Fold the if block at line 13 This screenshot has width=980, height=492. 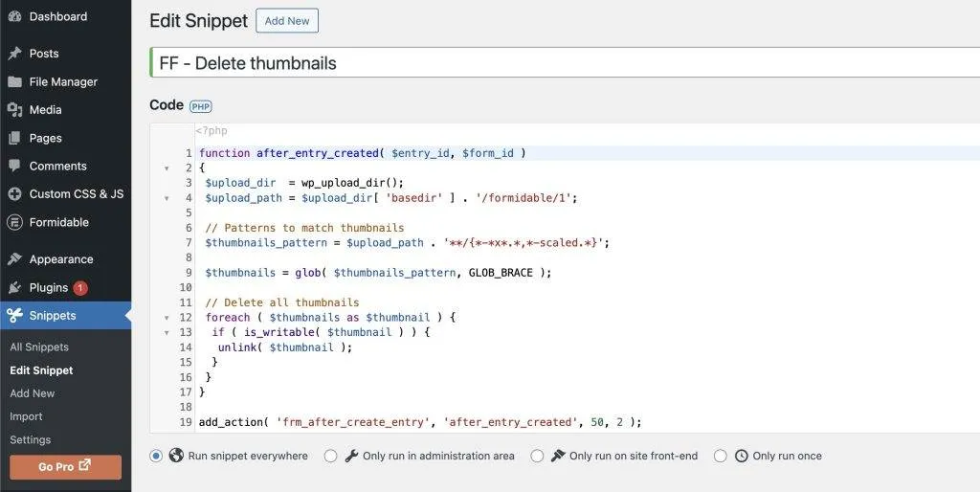(167, 332)
